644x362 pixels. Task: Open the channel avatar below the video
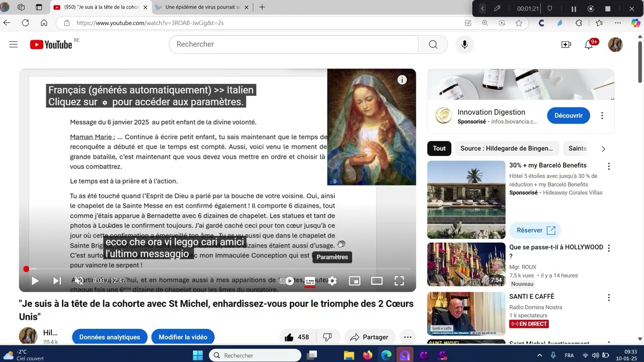tap(28, 336)
